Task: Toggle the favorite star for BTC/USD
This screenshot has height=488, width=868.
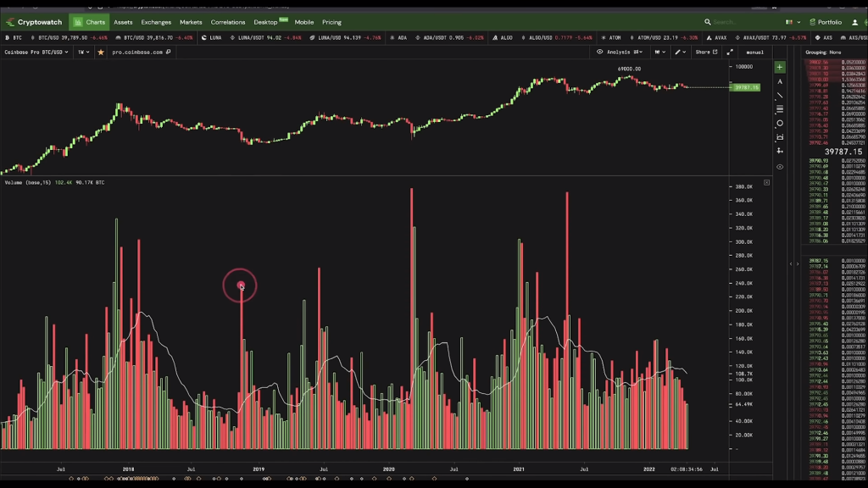Action: pos(101,53)
